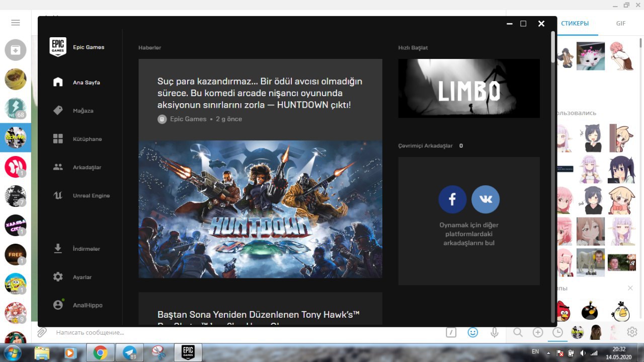Screen dimensions: 644x362
Task: Open FREE chat in Telegram list
Action: (x=16, y=254)
